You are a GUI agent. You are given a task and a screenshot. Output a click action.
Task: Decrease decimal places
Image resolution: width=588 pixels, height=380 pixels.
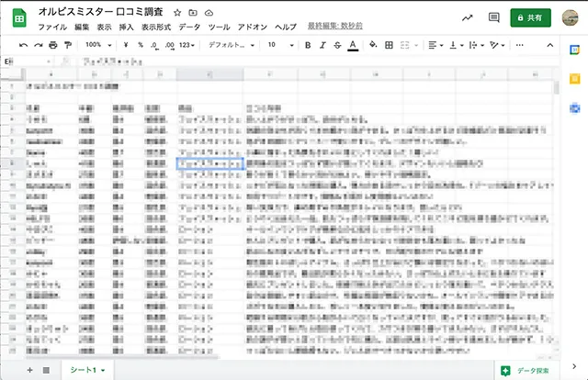(154, 45)
